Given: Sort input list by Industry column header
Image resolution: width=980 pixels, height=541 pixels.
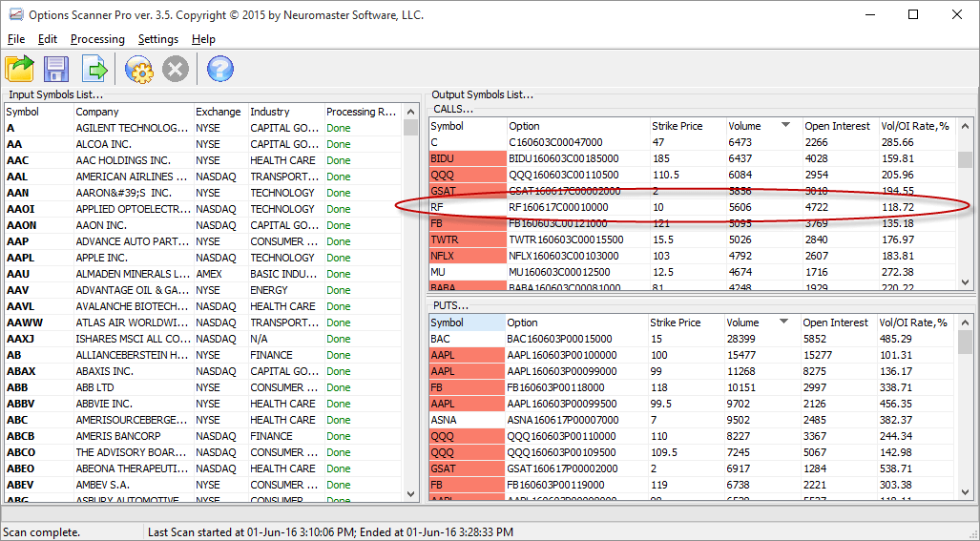Looking at the screenshot, I should [x=286, y=112].
